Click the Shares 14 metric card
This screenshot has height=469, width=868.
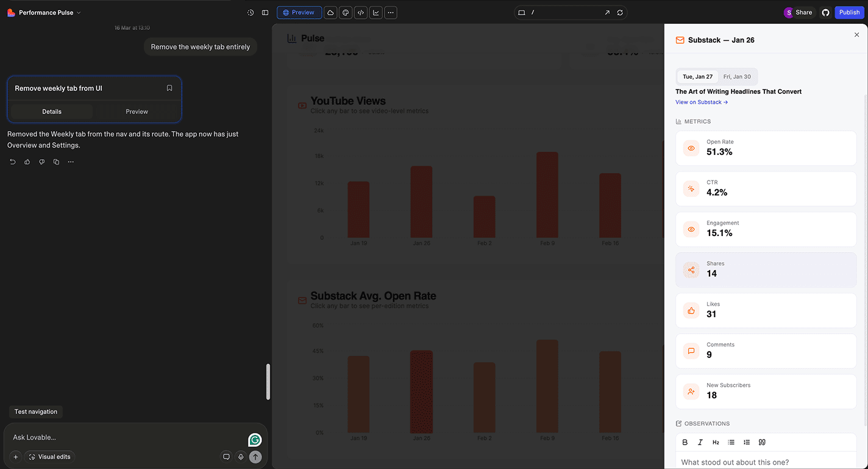pyautogui.click(x=766, y=270)
